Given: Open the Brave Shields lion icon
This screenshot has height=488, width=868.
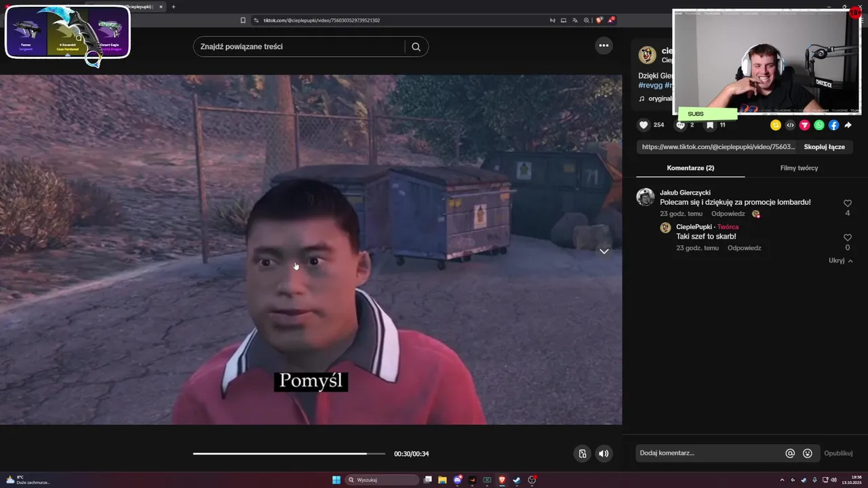Looking at the screenshot, I should coord(599,20).
